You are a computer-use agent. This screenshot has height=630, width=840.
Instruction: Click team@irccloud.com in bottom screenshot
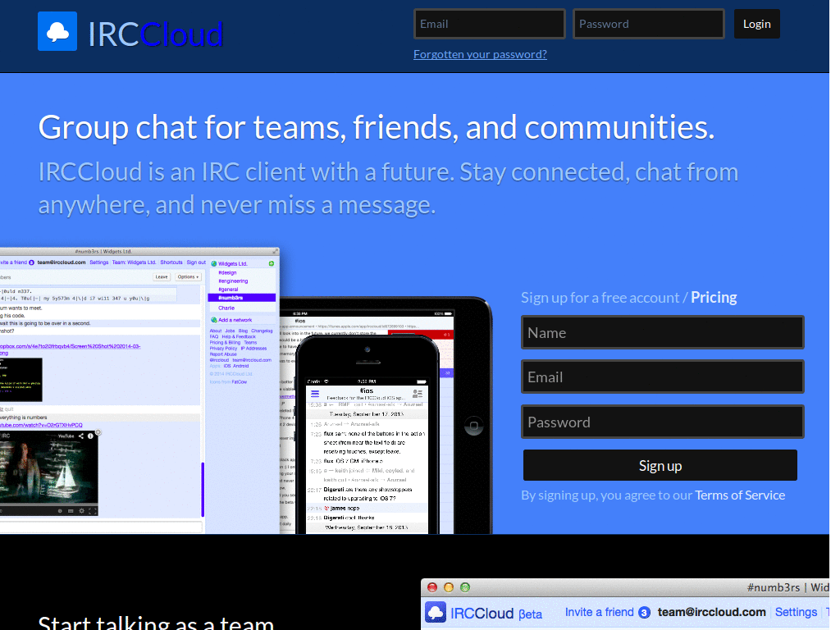click(711, 612)
